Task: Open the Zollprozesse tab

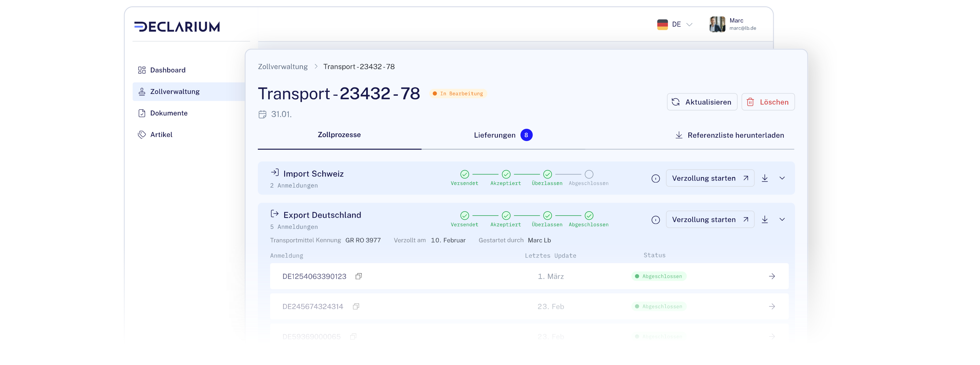Action: [339, 135]
